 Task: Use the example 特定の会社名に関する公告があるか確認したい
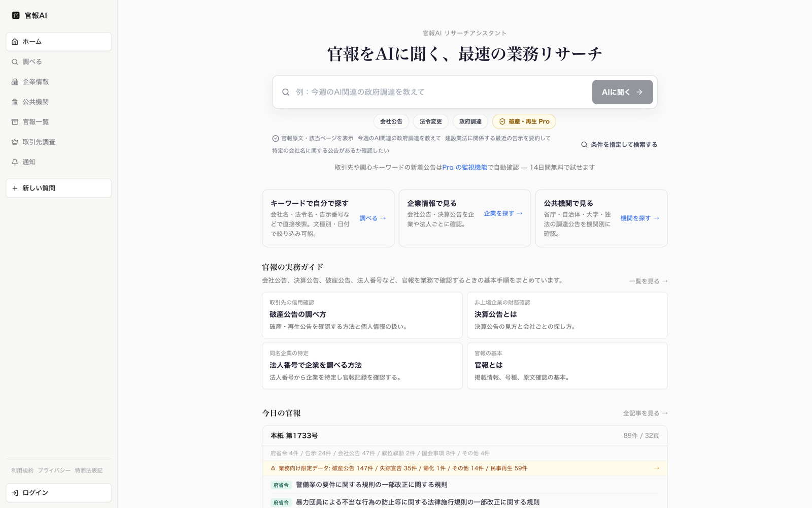point(330,150)
